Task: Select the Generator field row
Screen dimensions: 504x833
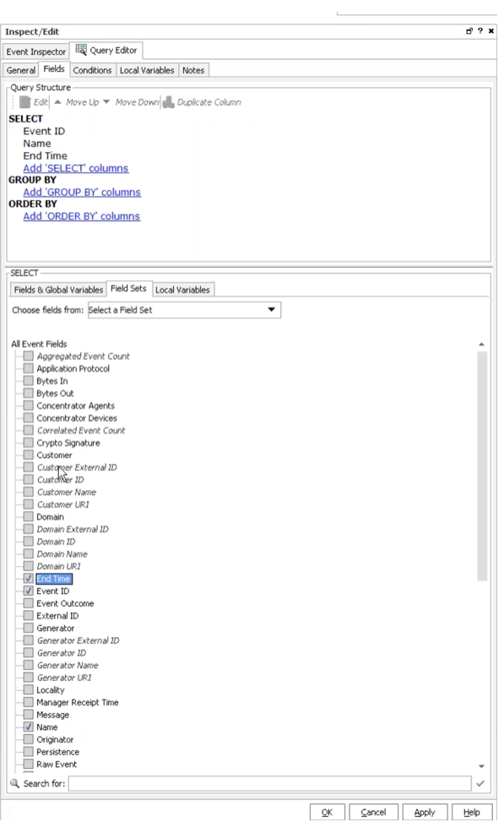Action: coord(55,628)
